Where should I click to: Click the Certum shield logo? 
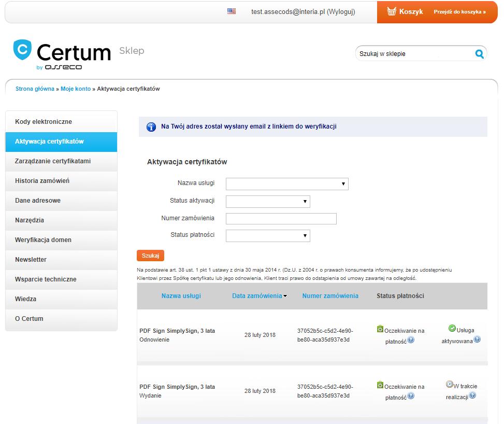pyautogui.click(x=22, y=50)
